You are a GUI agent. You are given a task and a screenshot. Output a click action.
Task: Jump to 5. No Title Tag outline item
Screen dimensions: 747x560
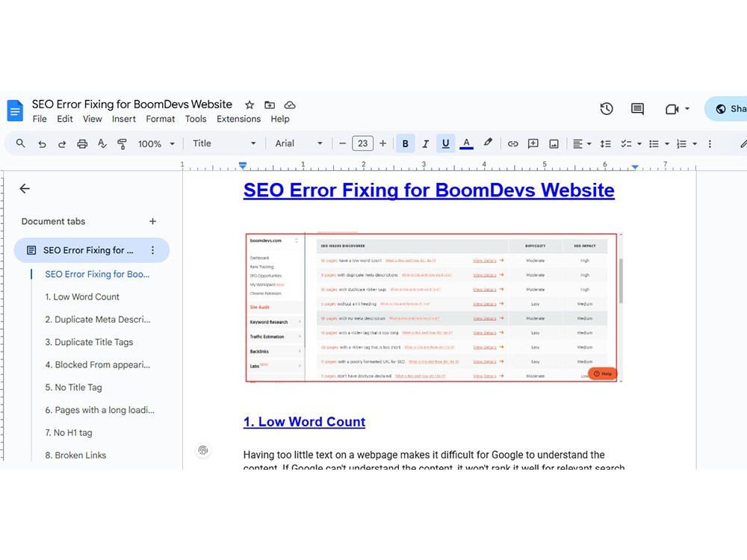(73, 388)
